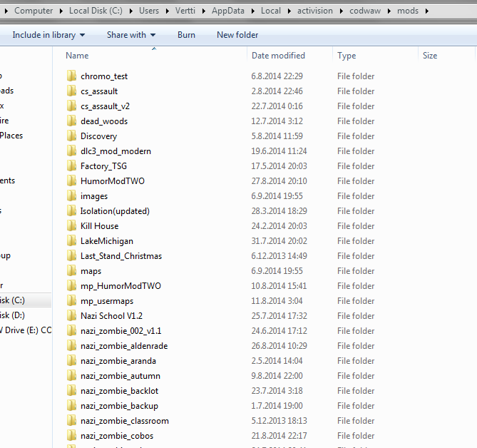Click the nazi_zombie_backlot folder icon
The image size is (477, 448).
coord(71,390)
